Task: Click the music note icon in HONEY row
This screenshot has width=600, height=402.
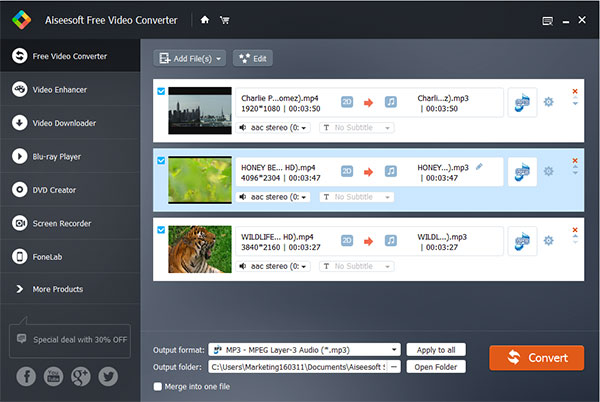Action: 391,171
